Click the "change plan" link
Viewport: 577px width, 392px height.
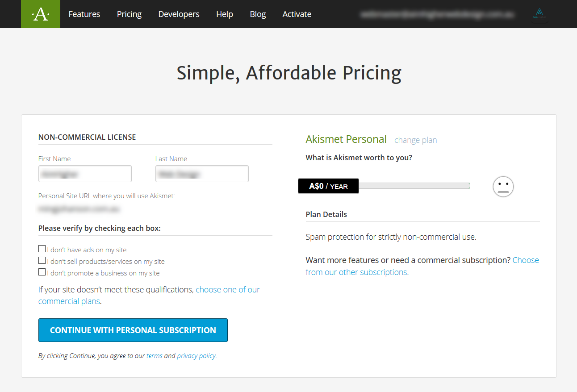(415, 140)
